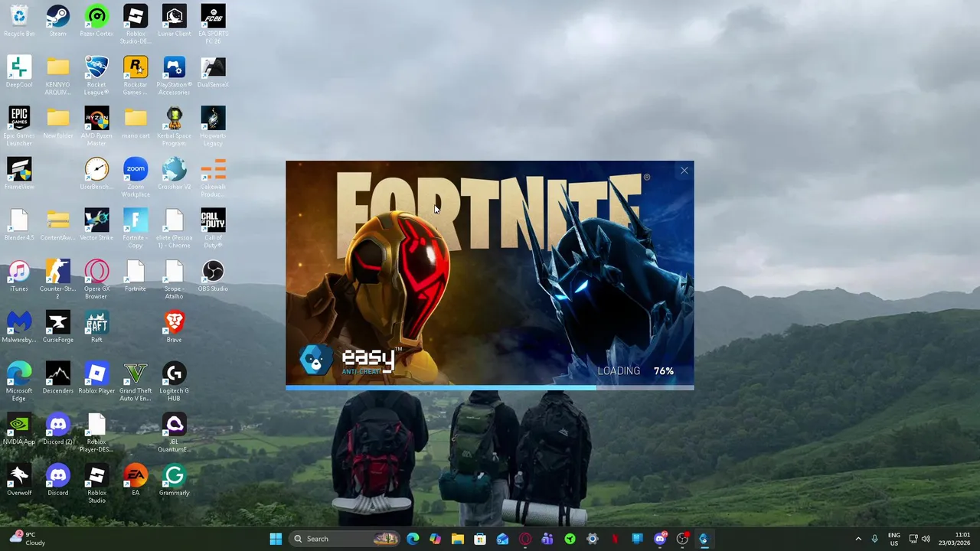Select the Rockstar Games shortcut

click(x=136, y=76)
